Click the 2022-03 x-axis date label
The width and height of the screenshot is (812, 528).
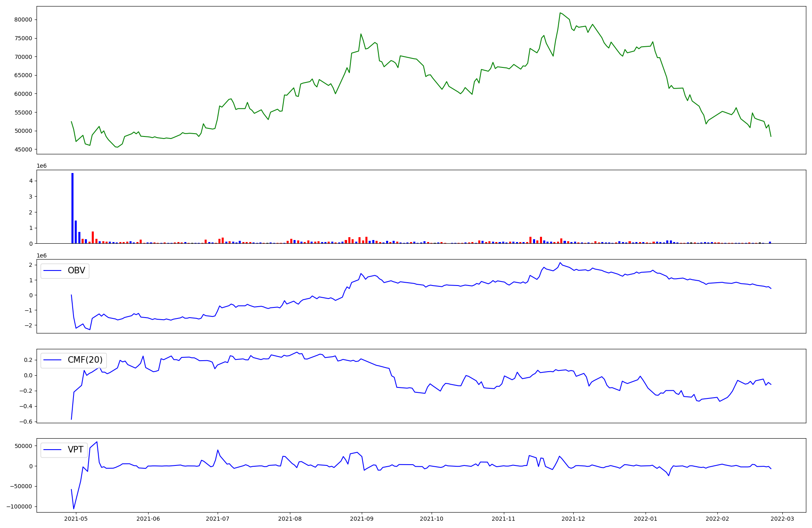782,519
